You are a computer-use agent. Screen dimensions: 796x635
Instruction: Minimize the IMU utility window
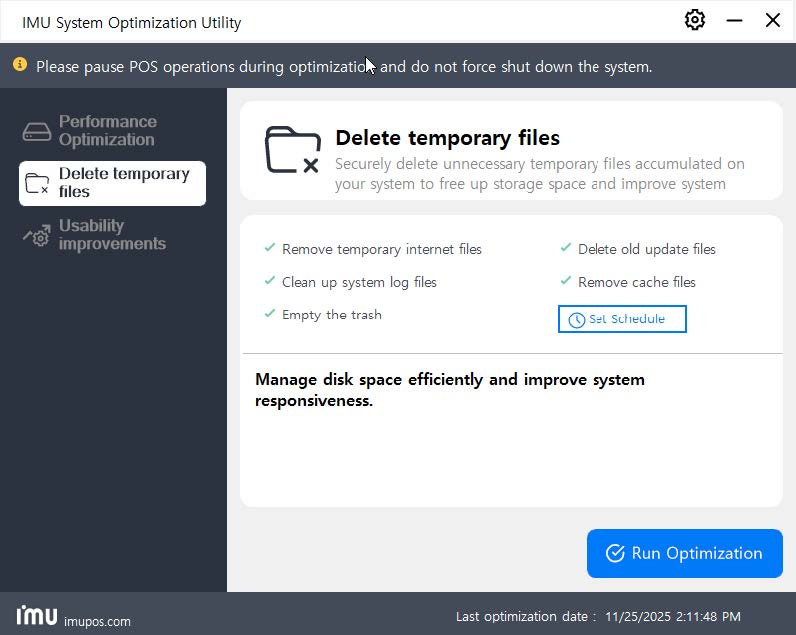pyautogui.click(x=734, y=20)
